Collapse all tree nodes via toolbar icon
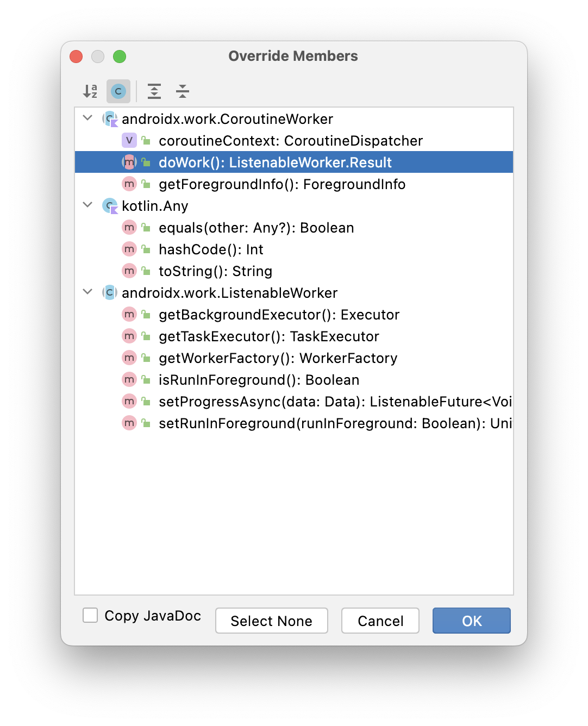The image size is (588, 726). tap(182, 91)
